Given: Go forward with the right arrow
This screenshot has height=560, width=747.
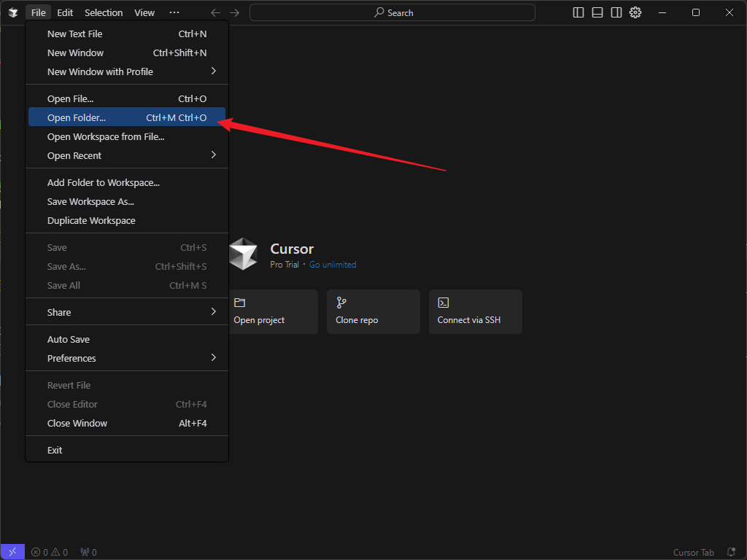Looking at the screenshot, I should point(234,13).
